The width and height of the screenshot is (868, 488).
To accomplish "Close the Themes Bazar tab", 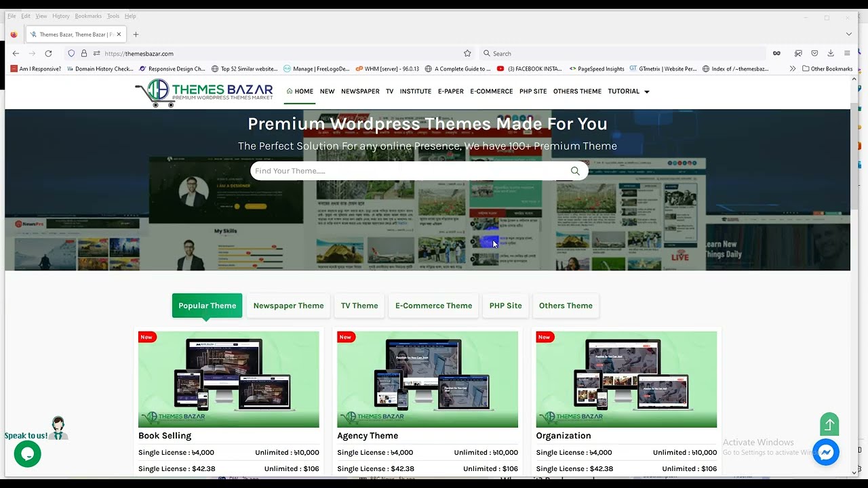I will point(119,35).
